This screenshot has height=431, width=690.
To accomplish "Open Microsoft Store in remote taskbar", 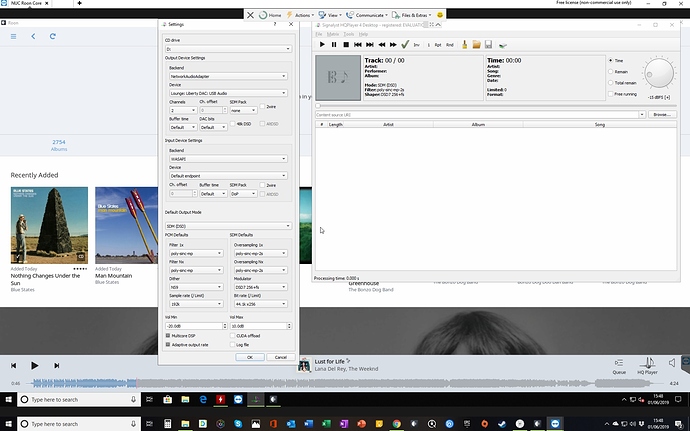I will coord(167,399).
